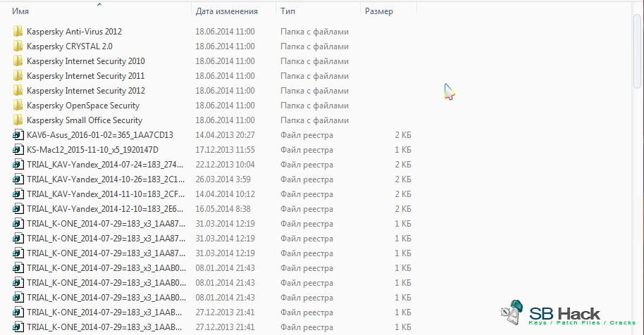Click the 2 КБ size of KAV6-Asus file
Screen dimensions: 644x335
(403, 135)
